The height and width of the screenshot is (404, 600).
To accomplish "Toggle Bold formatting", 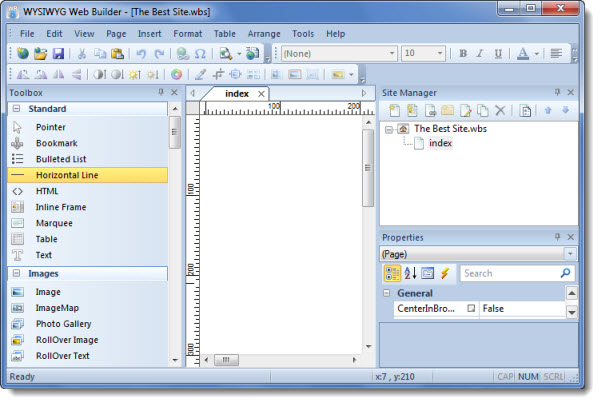I will (463, 54).
